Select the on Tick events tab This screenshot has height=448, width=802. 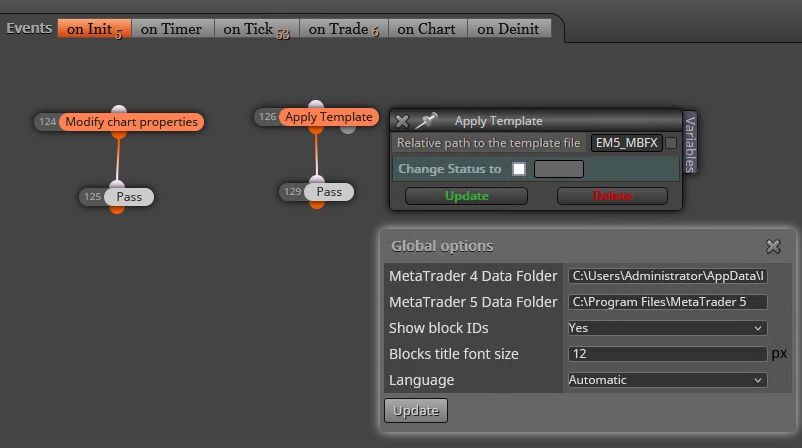click(256, 29)
